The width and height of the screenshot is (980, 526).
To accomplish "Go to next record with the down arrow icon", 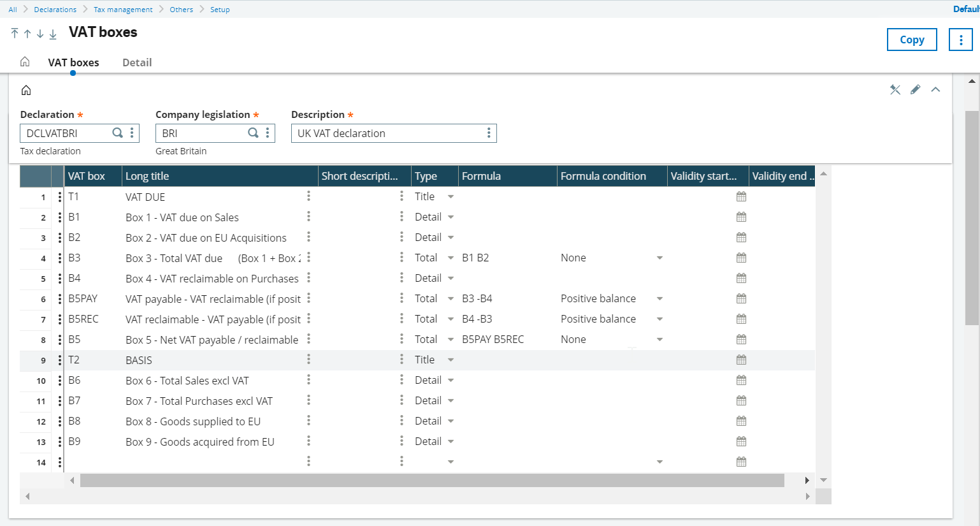I will tap(40, 33).
